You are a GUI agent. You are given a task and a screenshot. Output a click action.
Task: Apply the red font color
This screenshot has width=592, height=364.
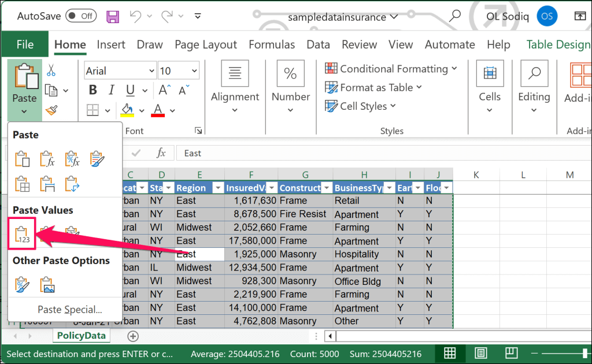pos(158,109)
